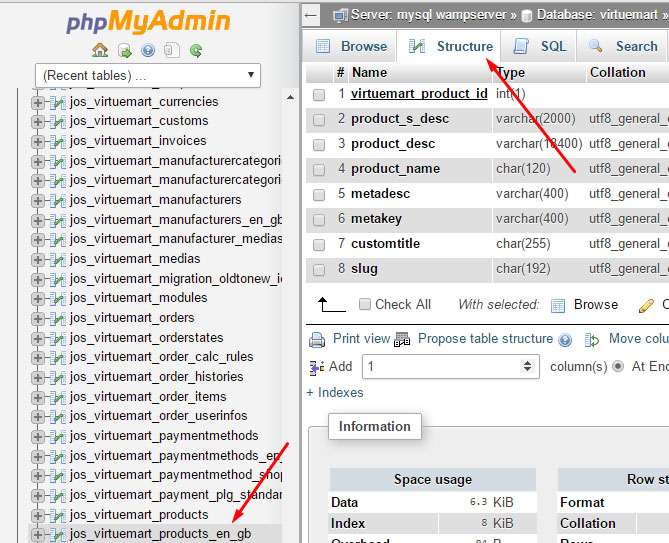669x543 pixels.
Task: Open the query window document icon
Action: [172, 50]
